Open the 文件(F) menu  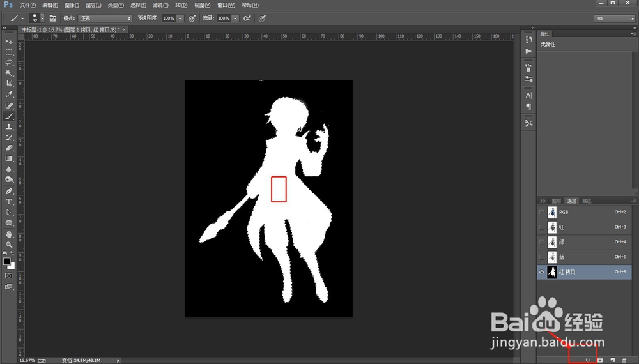pos(27,5)
